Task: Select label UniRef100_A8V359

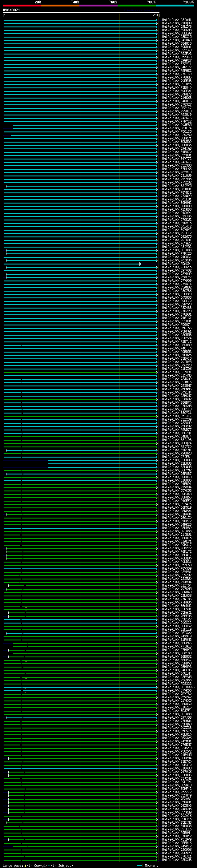Action: [176, 568]
